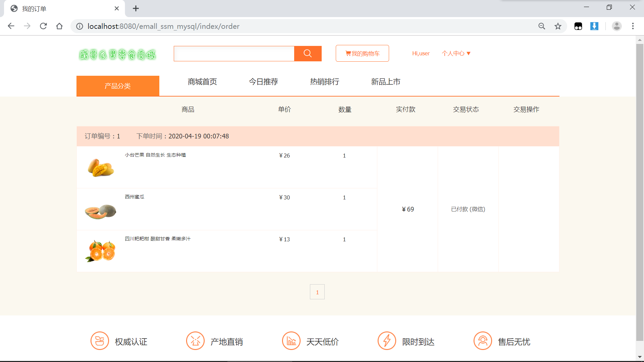Reload the page in browser
The image size is (644, 362).
43,26
